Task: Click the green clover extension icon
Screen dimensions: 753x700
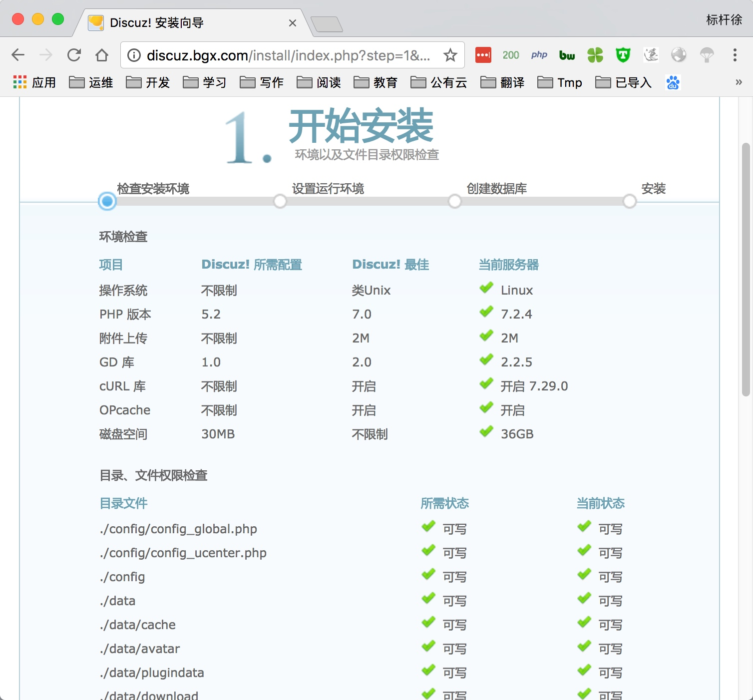Action: coord(595,55)
